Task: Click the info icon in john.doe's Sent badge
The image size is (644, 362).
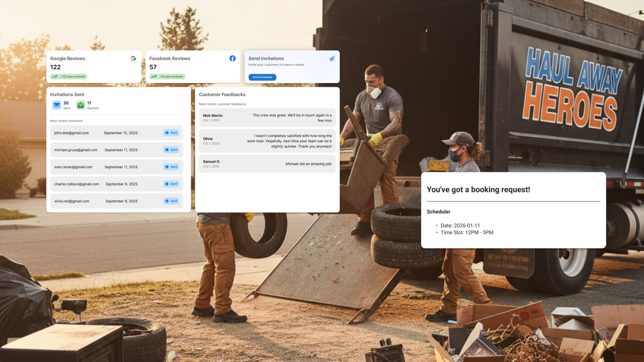Action: [167, 133]
